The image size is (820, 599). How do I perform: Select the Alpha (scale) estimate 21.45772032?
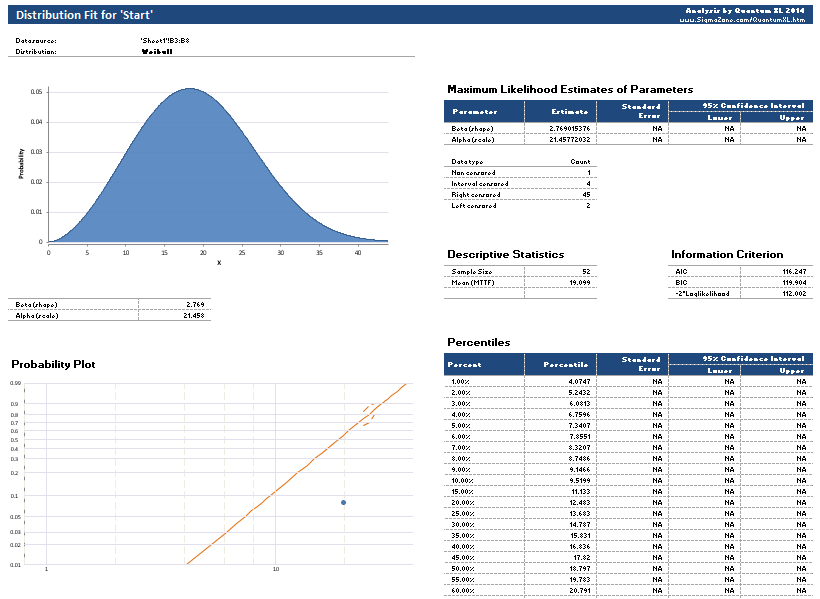coord(570,140)
